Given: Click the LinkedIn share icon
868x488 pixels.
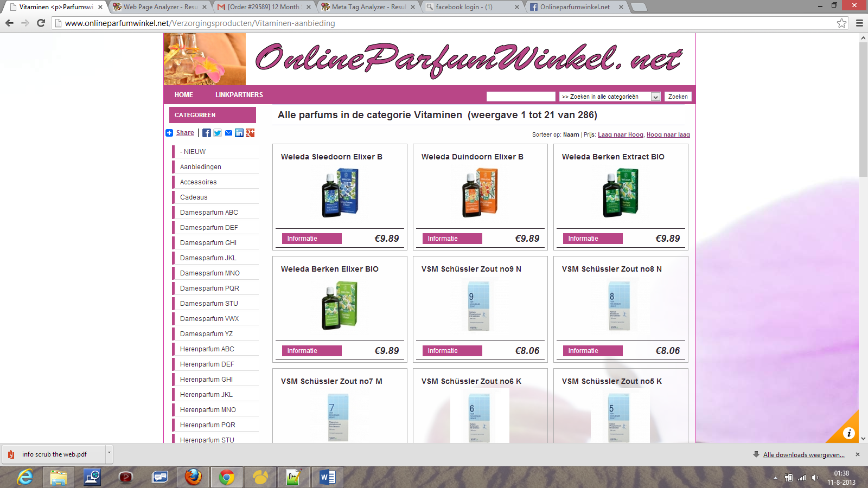Looking at the screenshot, I should point(239,133).
